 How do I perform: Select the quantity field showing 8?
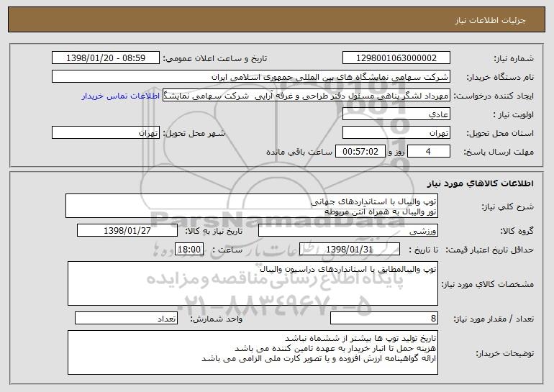point(384,318)
